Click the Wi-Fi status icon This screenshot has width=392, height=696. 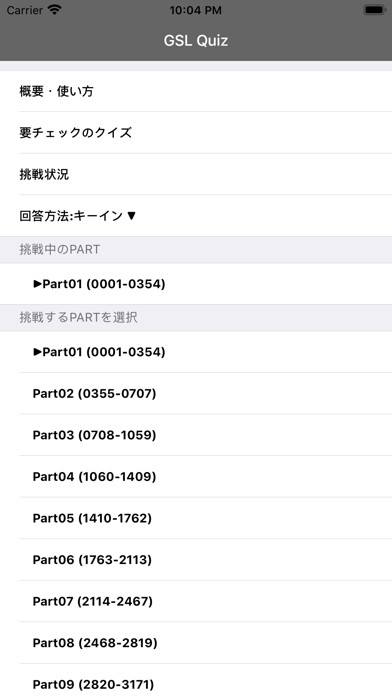[x=55, y=10]
